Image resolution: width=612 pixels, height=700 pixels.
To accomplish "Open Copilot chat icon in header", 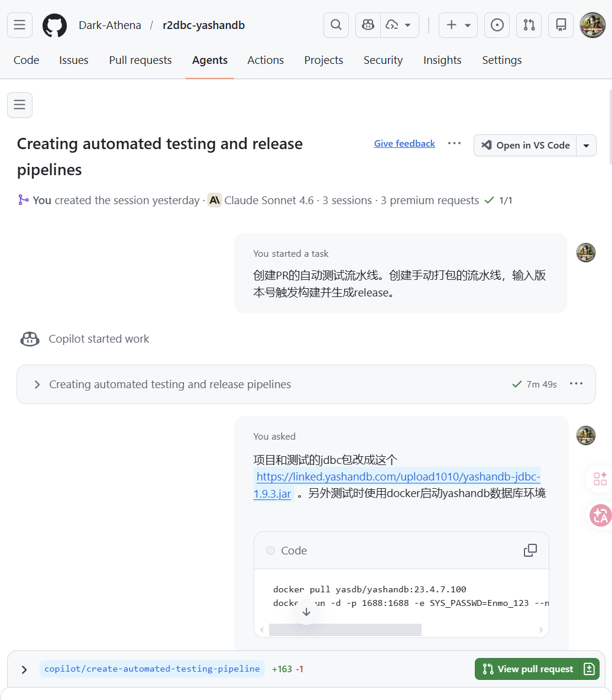I will point(368,25).
